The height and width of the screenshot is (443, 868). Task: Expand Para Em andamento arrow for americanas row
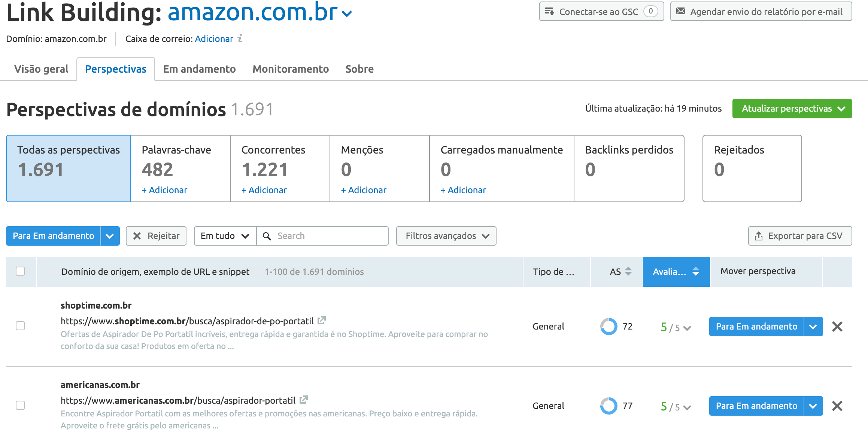click(813, 406)
